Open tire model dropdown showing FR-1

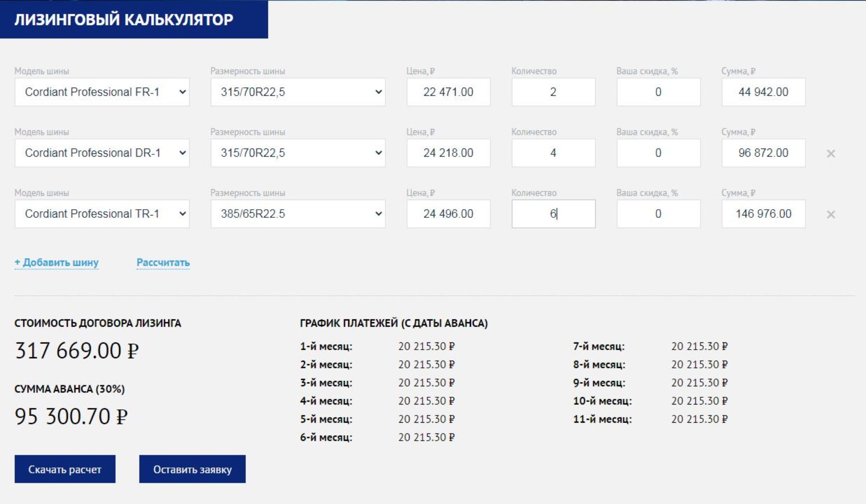(102, 92)
